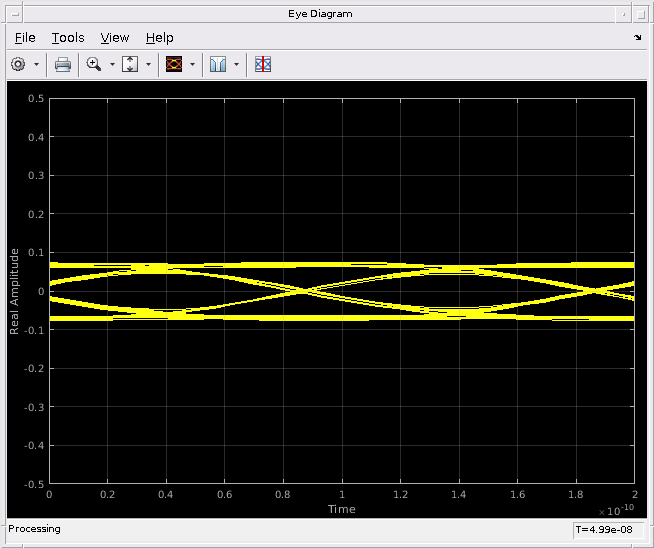
Task: Click the window menu button in title bar
Action: (15, 15)
